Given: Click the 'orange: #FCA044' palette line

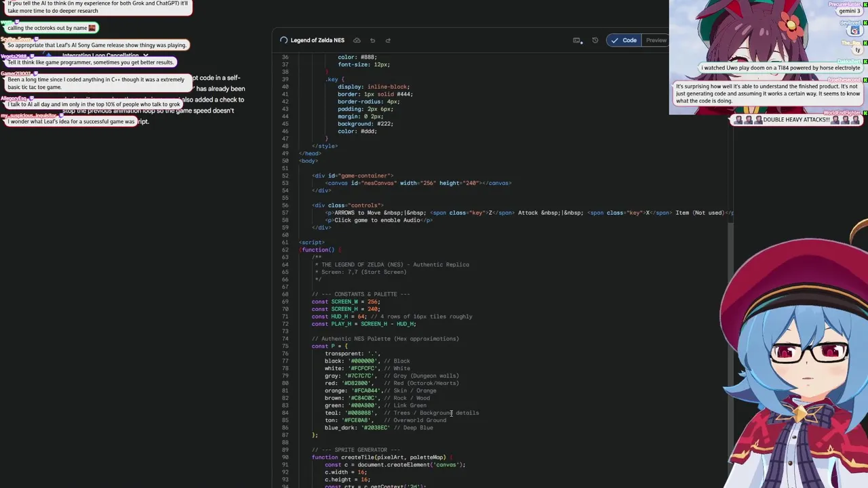Looking at the screenshot, I should (380, 390).
